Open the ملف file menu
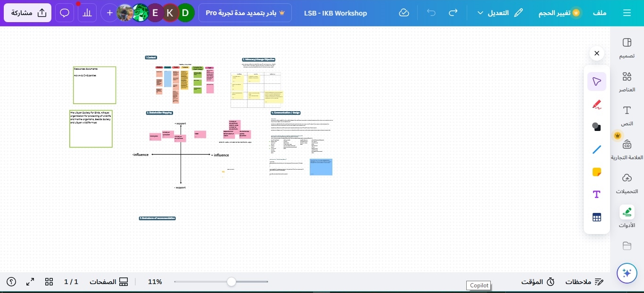The height and width of the screenshot is (293, 644). [x=599, y=13]
